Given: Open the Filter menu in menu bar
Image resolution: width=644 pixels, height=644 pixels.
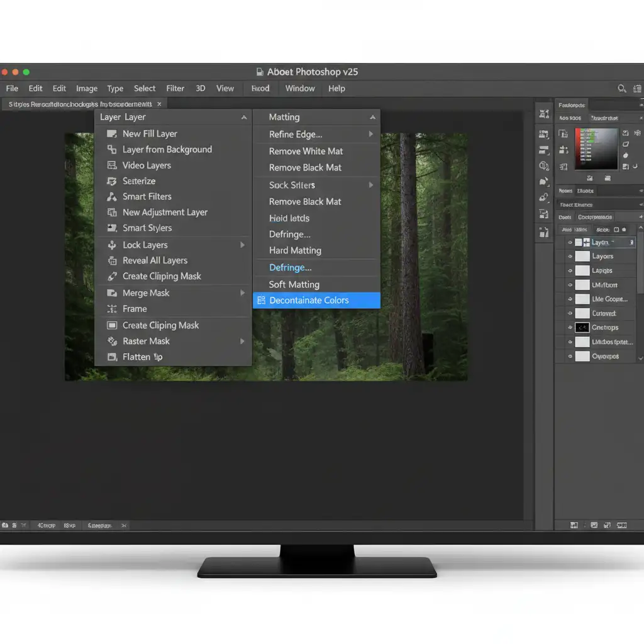Looking at the screenshot, I should (175, 89).
